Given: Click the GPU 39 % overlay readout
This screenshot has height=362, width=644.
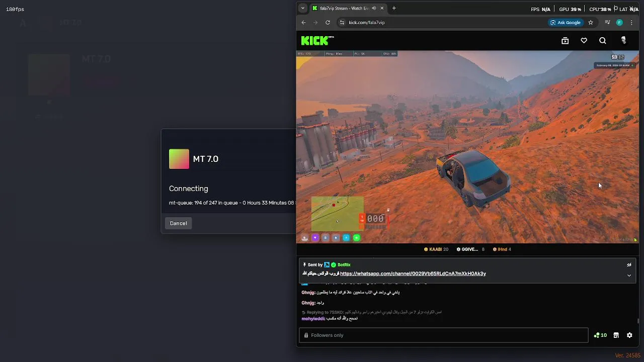Looking at the screenshot, I should (570, 9).
